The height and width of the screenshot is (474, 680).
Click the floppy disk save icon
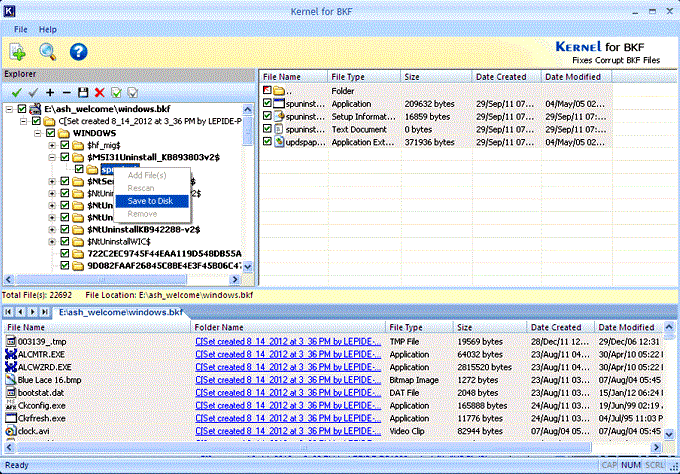tap(83, 92)
